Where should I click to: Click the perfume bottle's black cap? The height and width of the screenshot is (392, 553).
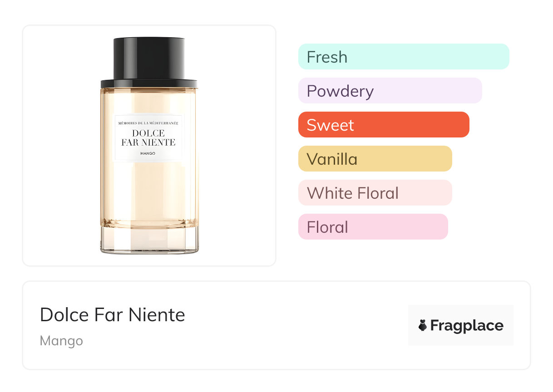click(x=149, y=58)
